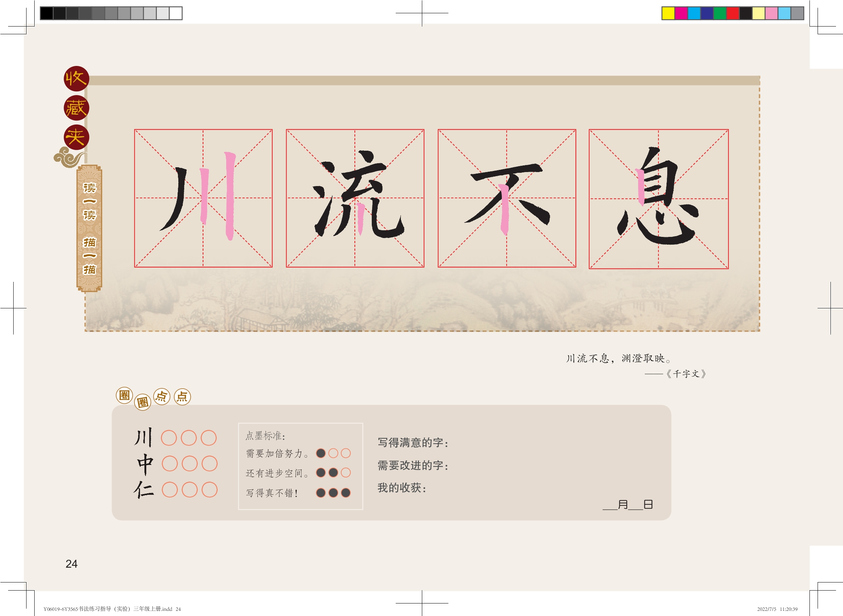
Task: Select the 川 calligraphy grid box
Action: click(203, 198)
